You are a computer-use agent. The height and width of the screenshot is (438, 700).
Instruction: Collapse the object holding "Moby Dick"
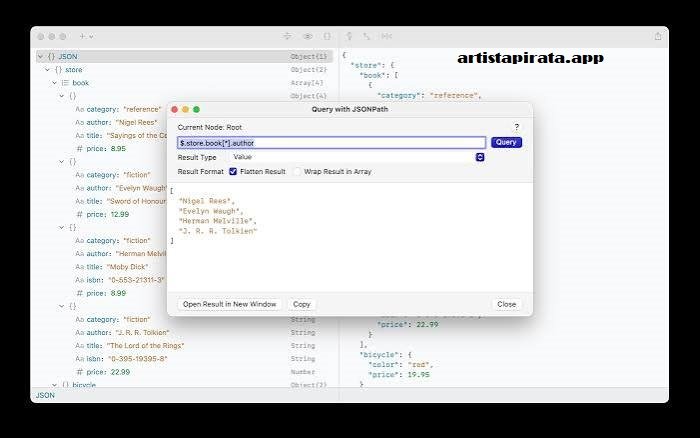(62, 227)
